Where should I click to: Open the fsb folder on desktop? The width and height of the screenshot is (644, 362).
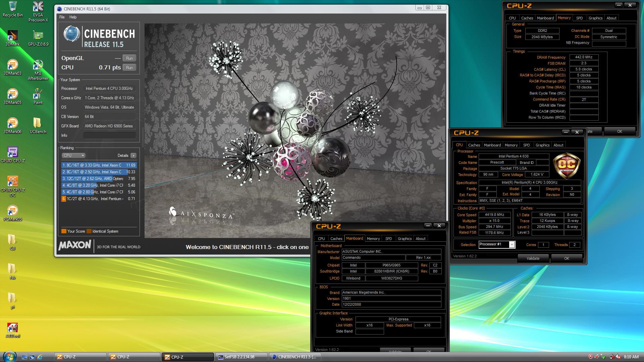point(12,271)
